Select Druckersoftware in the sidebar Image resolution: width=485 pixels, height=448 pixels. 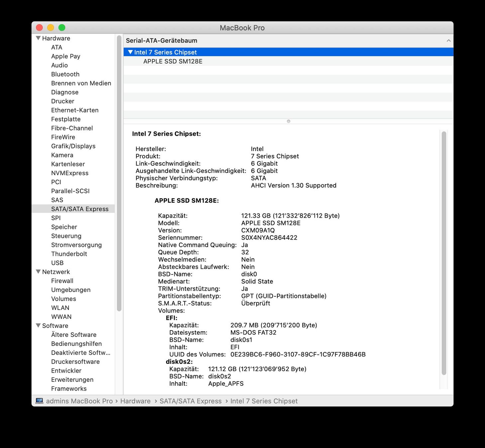pos(75,361)
